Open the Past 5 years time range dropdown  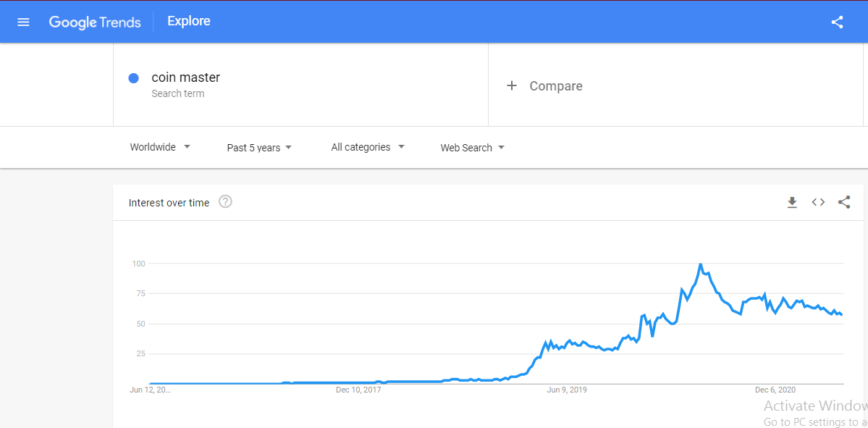259,148
